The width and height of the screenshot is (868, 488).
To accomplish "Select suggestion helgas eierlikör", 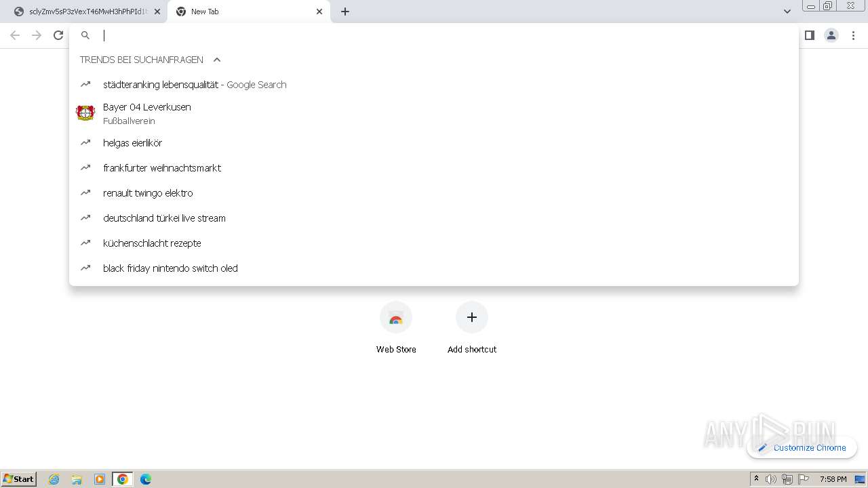I will [x=434, y=143].
